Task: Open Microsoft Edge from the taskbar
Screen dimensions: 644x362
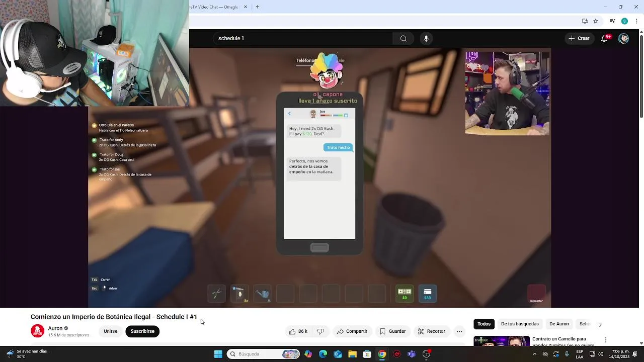Action: click(323, 354)
